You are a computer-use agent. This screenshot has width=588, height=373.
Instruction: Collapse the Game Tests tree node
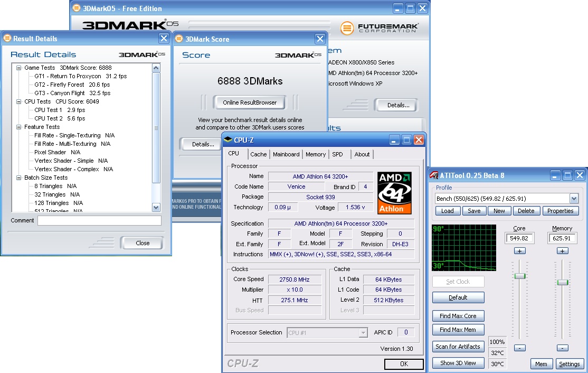click(19, 68)
